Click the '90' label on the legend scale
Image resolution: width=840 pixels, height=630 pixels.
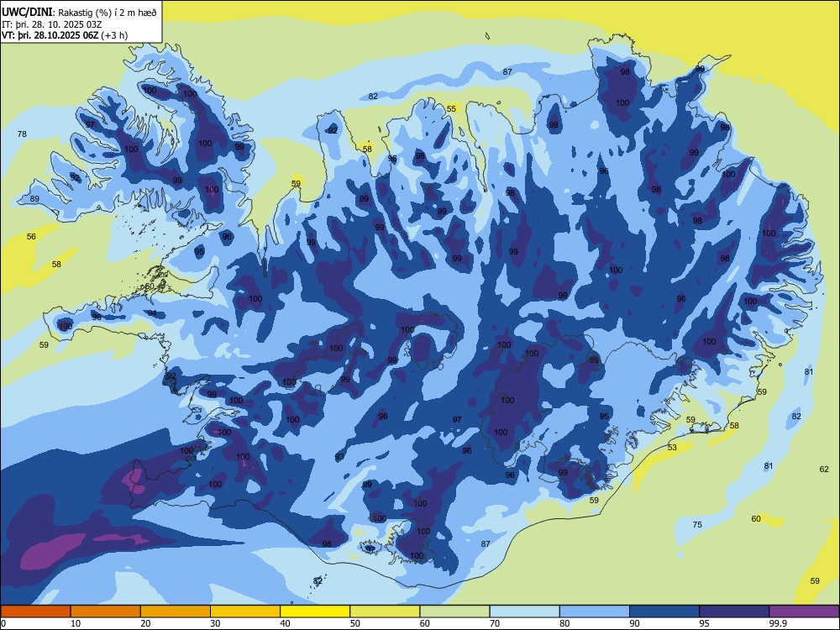click(x=634, y=623)
